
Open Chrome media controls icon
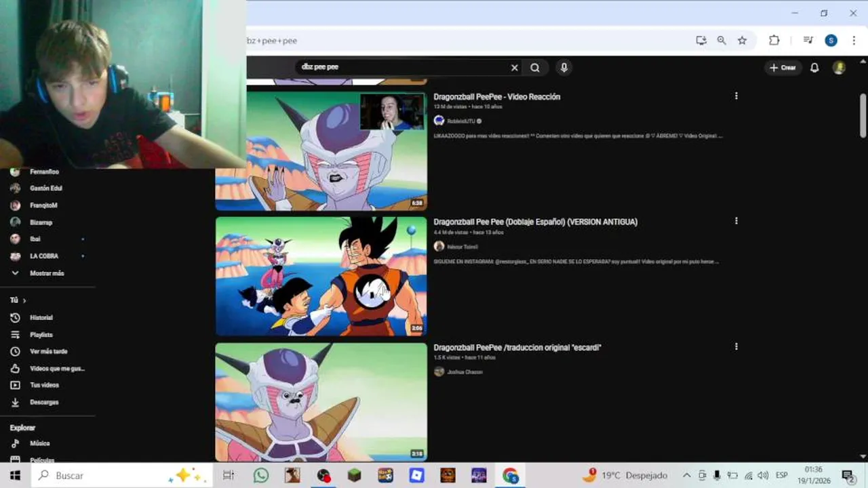pos(808,41)
